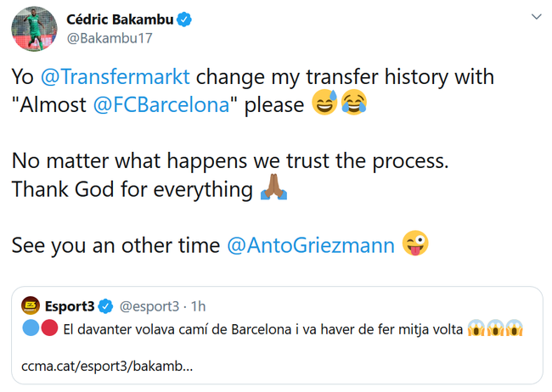
Task: Click Cédric Bakambu's profile picture
Action: coord(34,29)
